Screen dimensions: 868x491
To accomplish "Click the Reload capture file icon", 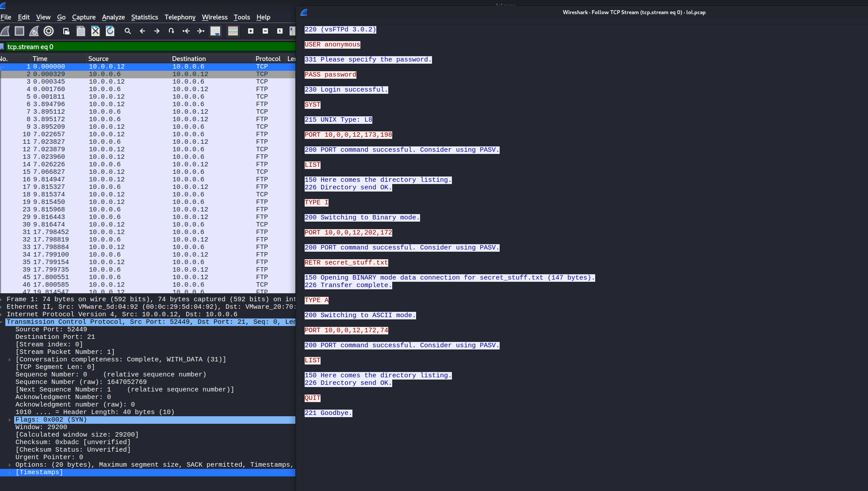I will [x=110, y=31].
